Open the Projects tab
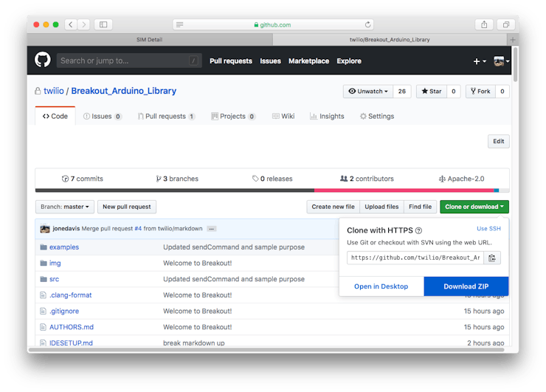This screenshot has width=546, height=392. tap(233, 117)
